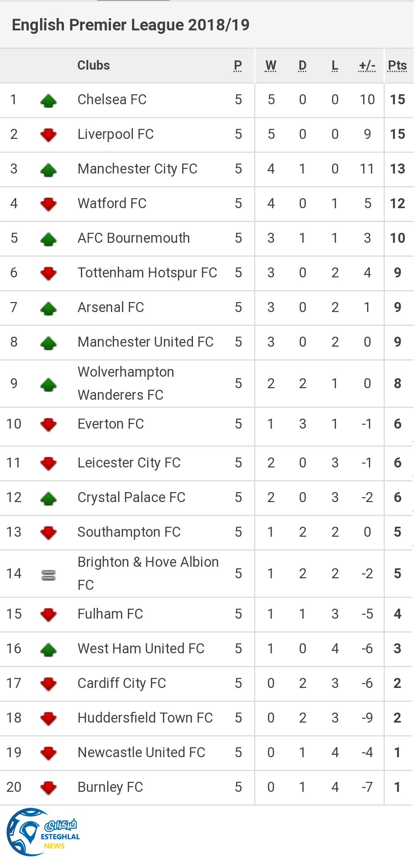Click the green up arrow beside Manchester City FC

(49, 170)
